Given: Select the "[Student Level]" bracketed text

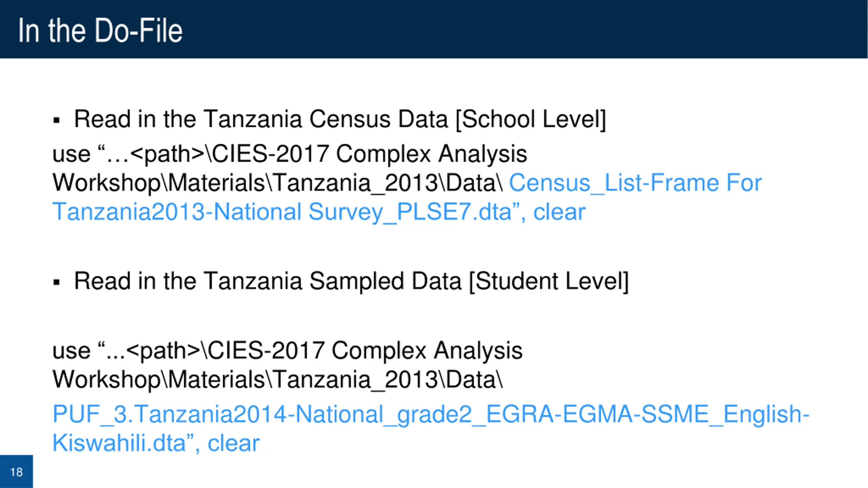Looking at the screenshot, I should point(549,282).
